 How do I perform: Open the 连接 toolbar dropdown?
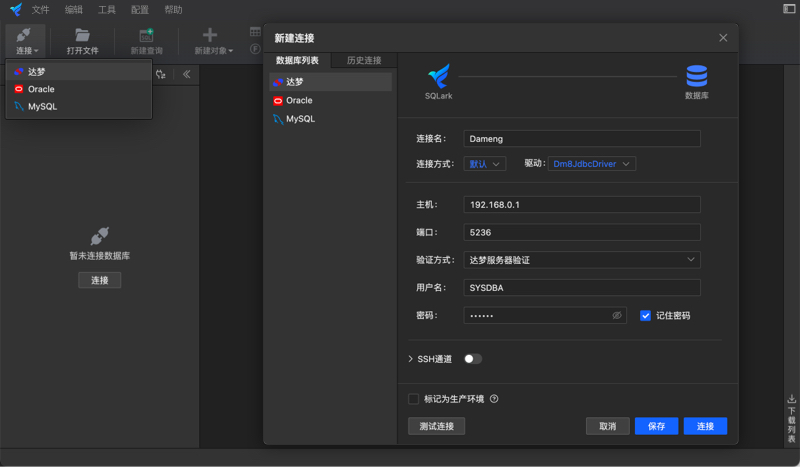click(x=26, y=40)
